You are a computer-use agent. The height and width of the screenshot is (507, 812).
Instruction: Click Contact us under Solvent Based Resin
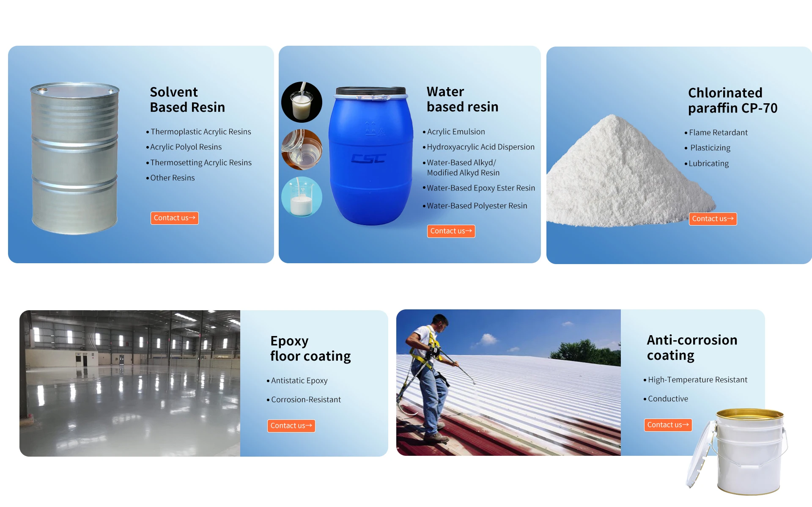174,218
